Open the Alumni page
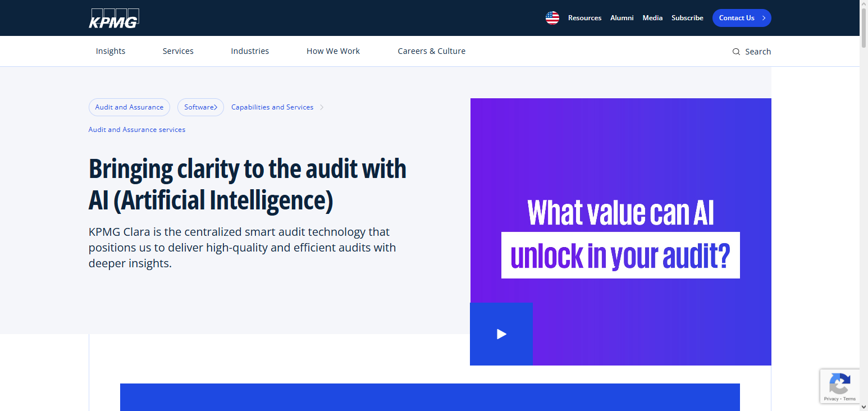868x411 pixels. pyautogui.click(x=622, y=17)
